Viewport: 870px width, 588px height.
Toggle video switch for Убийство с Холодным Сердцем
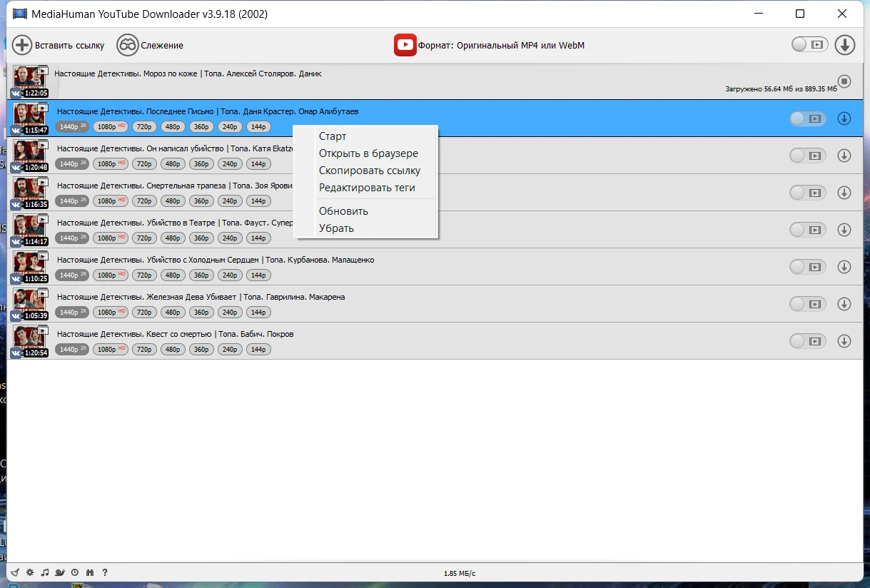click(x=807, y=267)
